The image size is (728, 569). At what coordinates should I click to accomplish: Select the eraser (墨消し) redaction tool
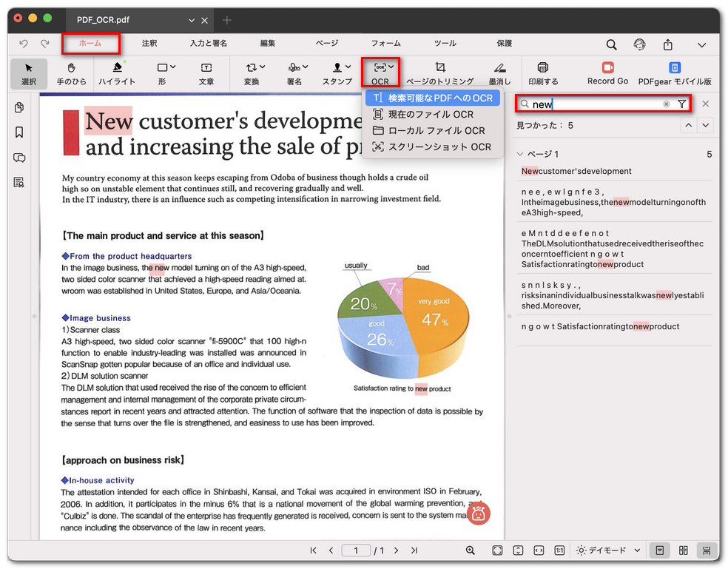499,73
